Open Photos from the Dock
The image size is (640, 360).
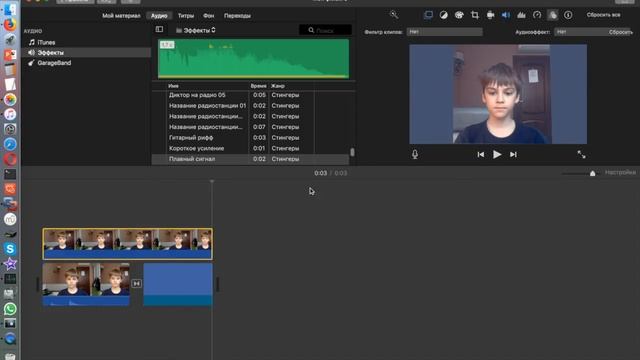[x=10, y=99]
